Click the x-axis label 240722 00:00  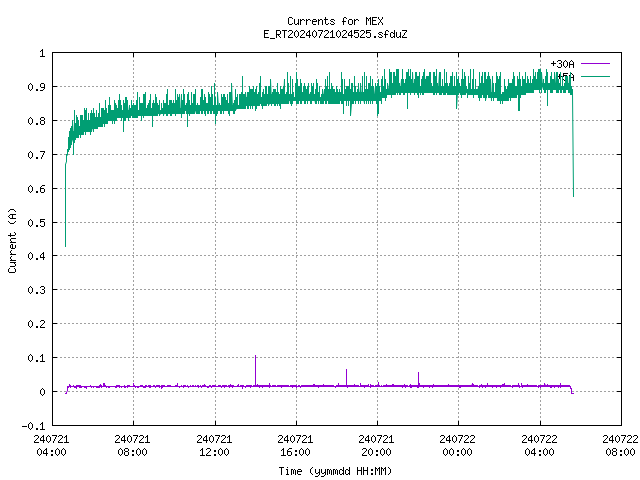(x=458, y=446)
